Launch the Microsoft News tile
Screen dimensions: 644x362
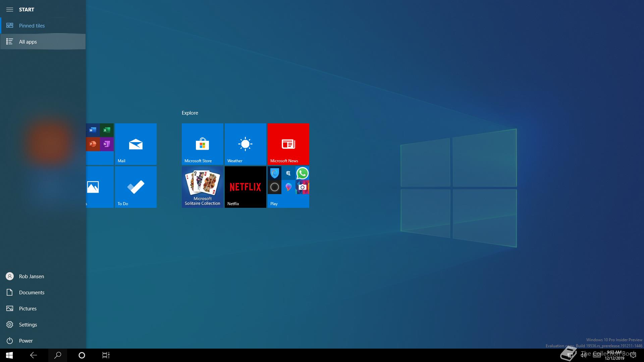point(288,144)
